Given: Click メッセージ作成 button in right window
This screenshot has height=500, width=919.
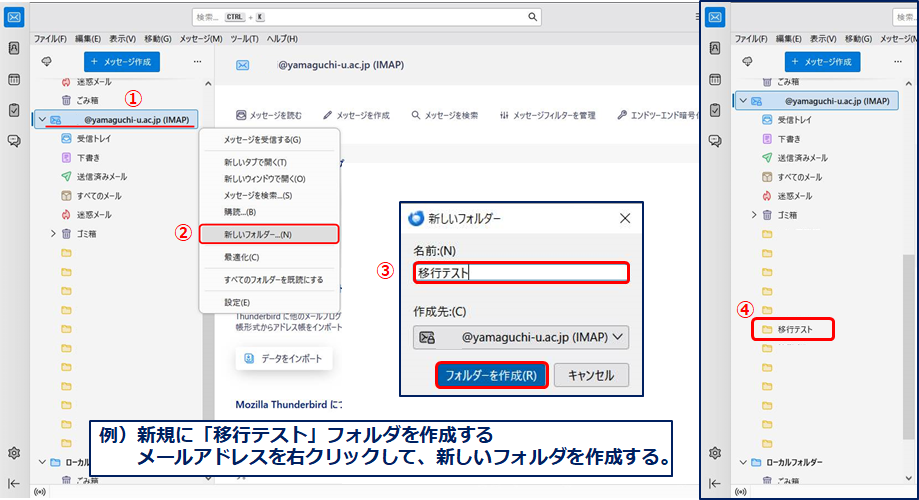Looking at the screenshot, I should pyautogui.click(x=822, y=62).
